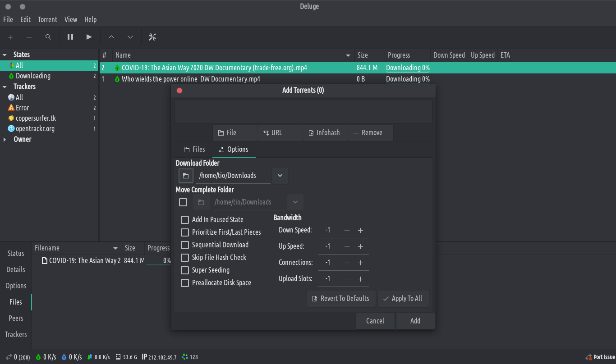Click the Port Issue status indicator
Viewport: 616px width, 364px height.
pyautogui.click(x=600, y=357)
